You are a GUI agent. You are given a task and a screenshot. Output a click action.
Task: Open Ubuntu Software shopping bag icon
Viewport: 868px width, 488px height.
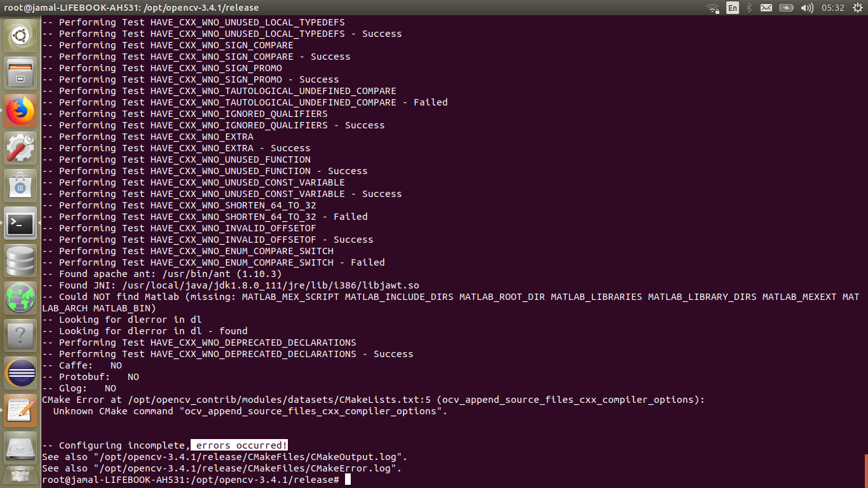[21, 185]
